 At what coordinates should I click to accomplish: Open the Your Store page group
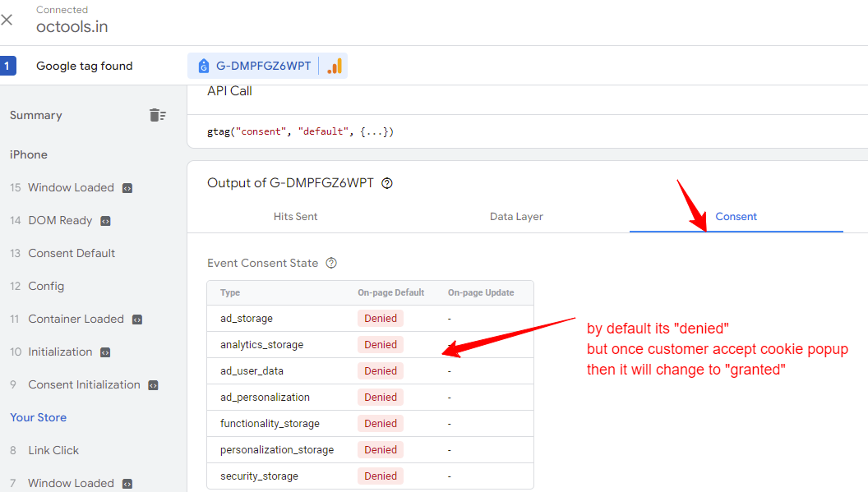(x=38, y=417)
